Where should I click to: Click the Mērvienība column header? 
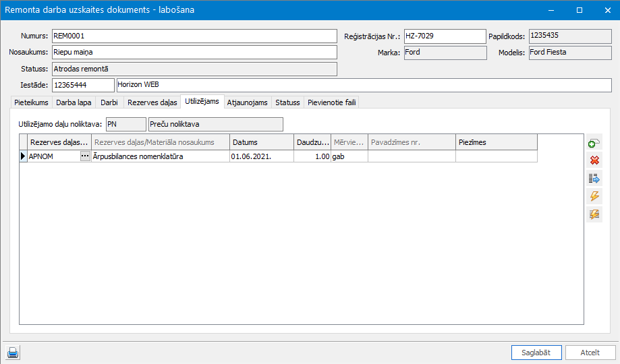point(349,142)
